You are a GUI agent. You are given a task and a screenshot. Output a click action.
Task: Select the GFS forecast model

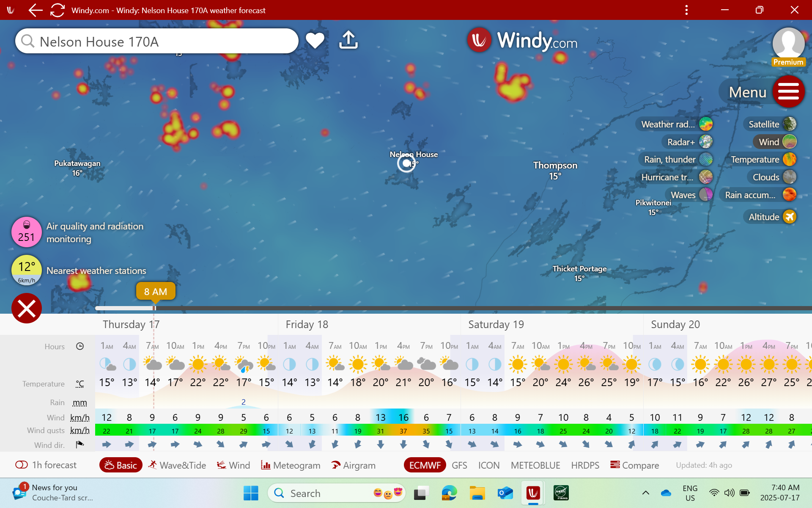(459, 465)
